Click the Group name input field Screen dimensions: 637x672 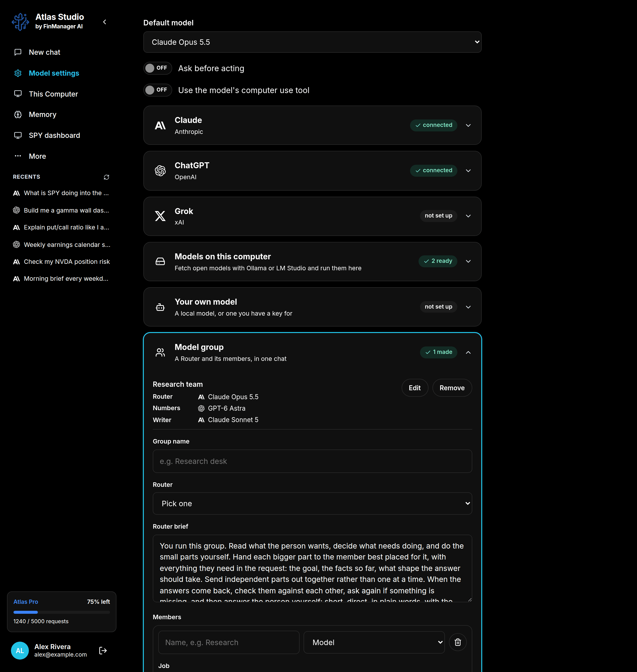pyautogui.click(x=312, y=461)
